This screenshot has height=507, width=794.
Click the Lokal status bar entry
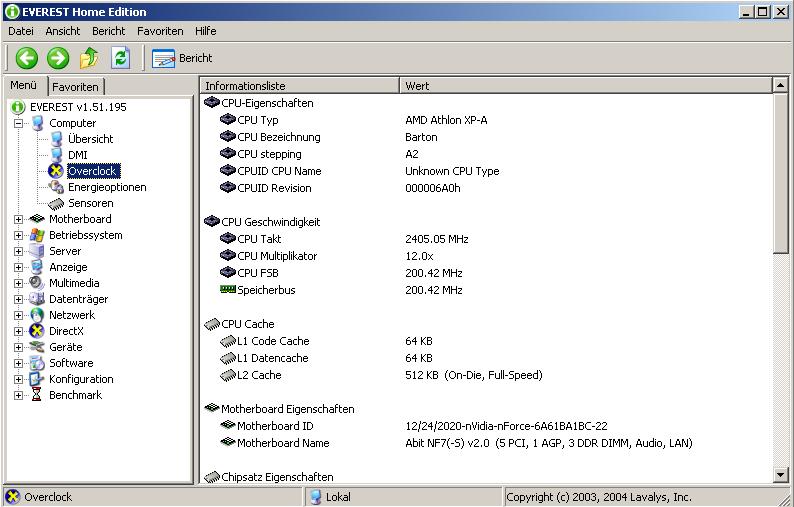coord(403,497)
